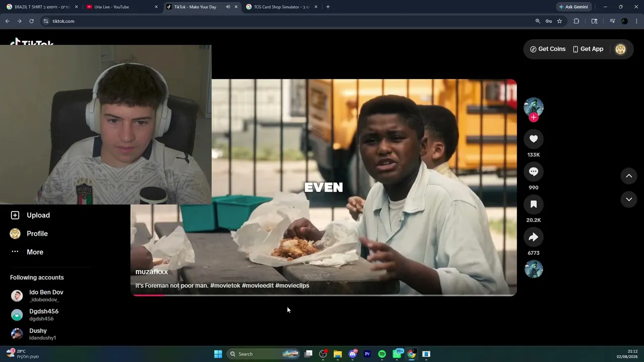Click the Ask Gemini button

coord(574,7)
